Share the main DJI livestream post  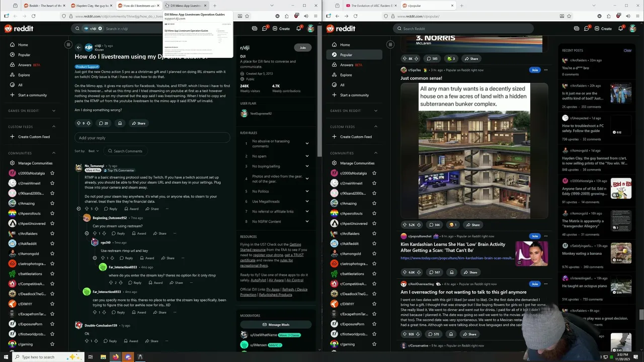tap(138, 123)
